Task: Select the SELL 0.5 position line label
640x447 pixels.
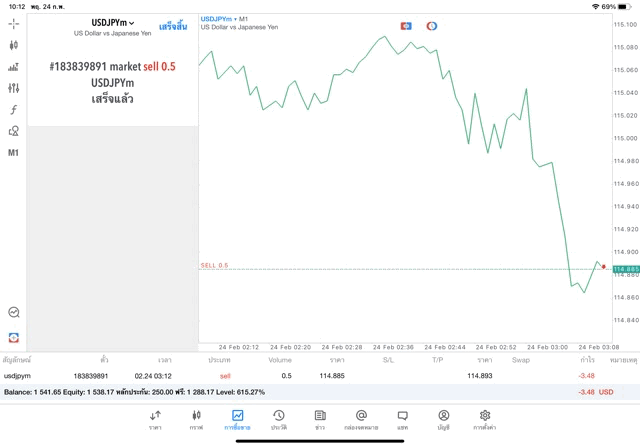Action: 214,265
